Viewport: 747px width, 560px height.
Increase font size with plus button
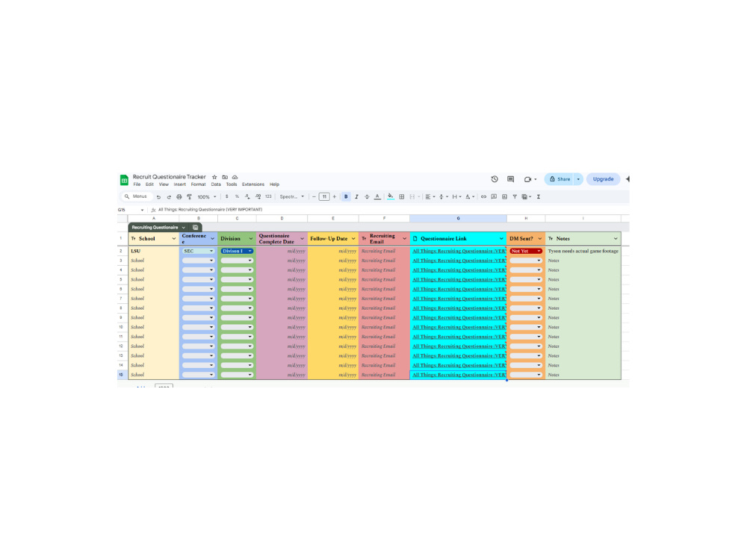click(335, 196)
